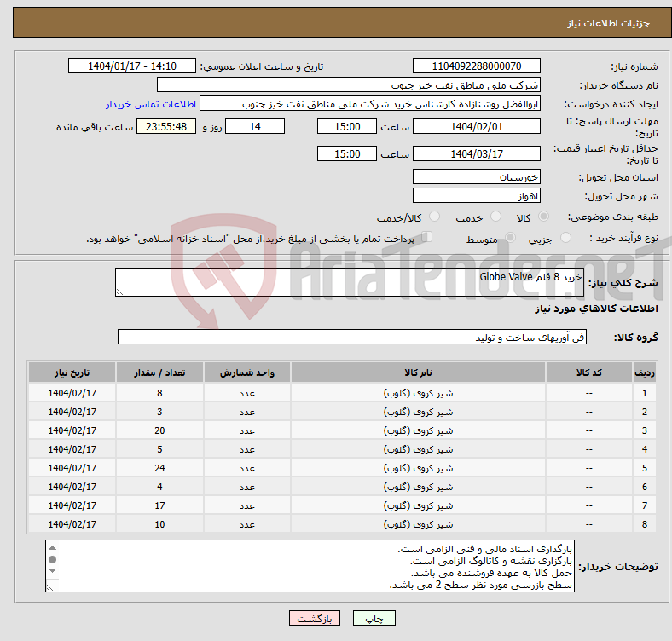Click the scroll-down arrow in buyer notes box
672x641 pixels.
pos(53,572)
